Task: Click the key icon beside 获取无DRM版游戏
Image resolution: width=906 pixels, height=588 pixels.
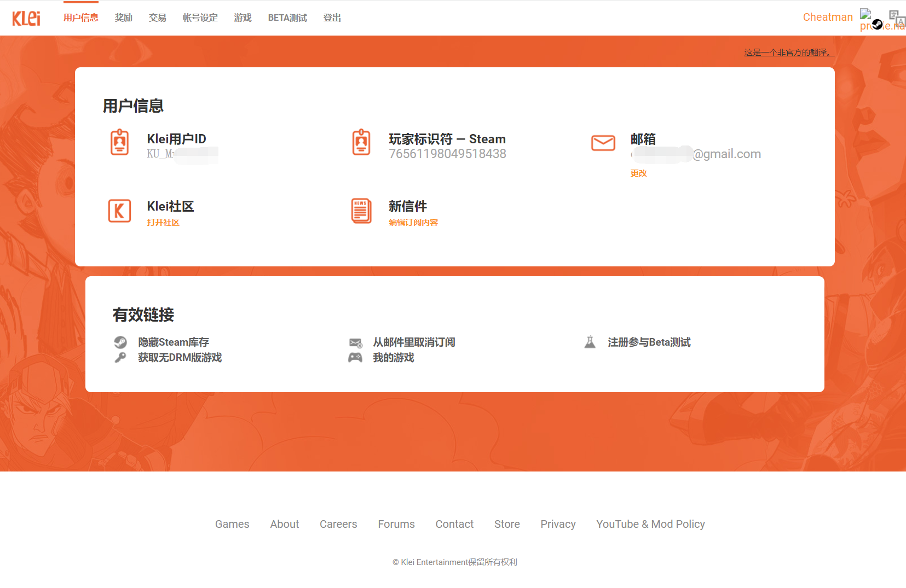Action: 122,358
